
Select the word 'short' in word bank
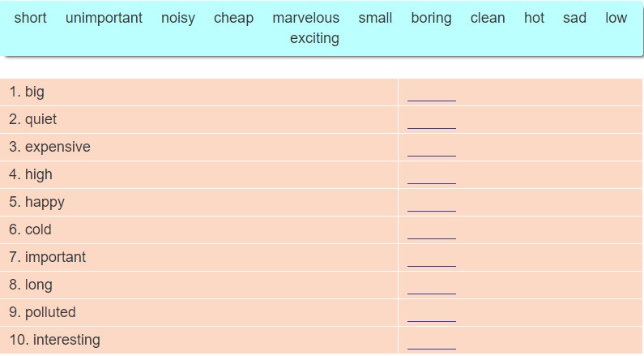click(x=31, y=18)
